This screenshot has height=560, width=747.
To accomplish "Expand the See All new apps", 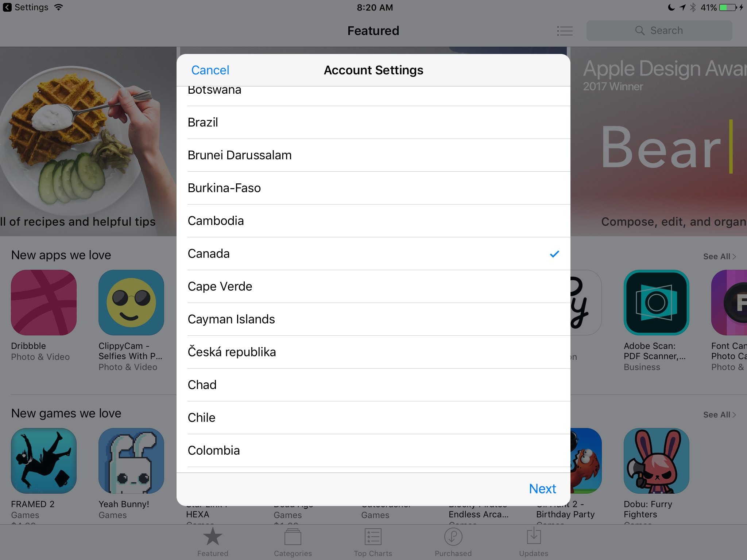I will [719, 256].
